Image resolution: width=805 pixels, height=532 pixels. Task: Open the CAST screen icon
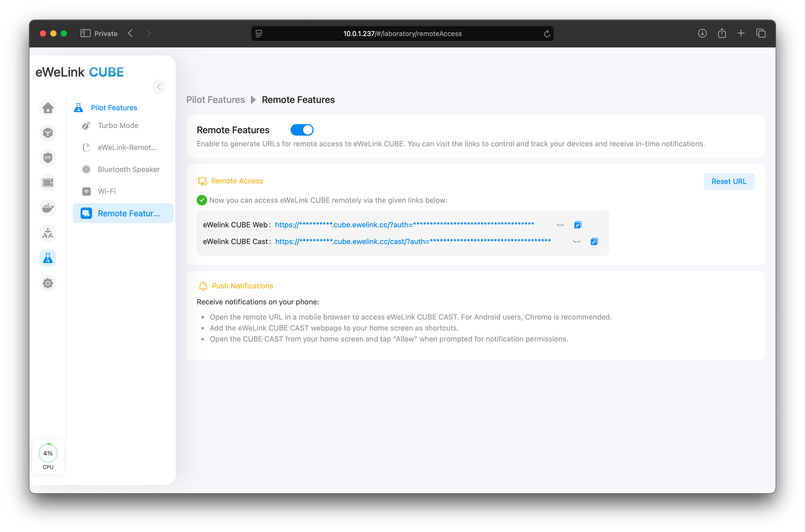48,183
